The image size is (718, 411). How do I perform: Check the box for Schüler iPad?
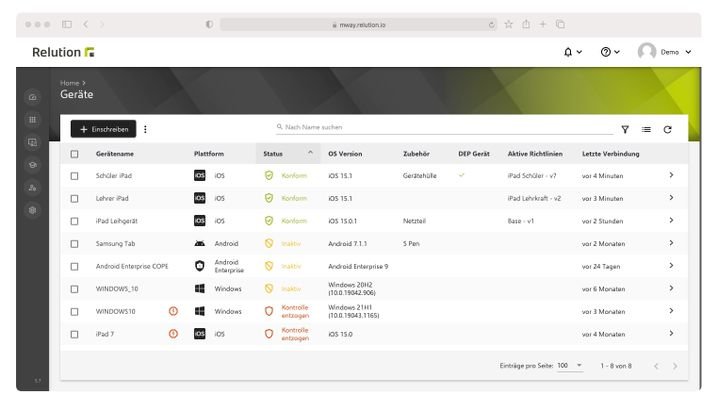[74, 175]
